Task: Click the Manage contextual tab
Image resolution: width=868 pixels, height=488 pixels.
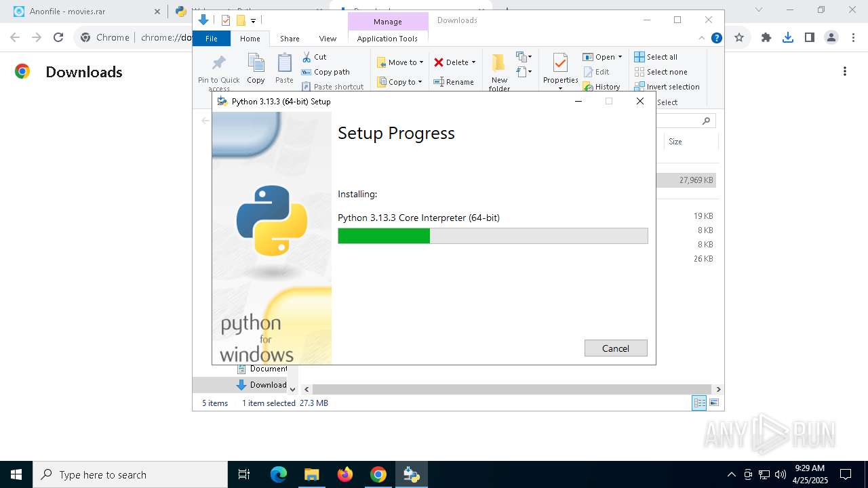Action: point(388,22)
